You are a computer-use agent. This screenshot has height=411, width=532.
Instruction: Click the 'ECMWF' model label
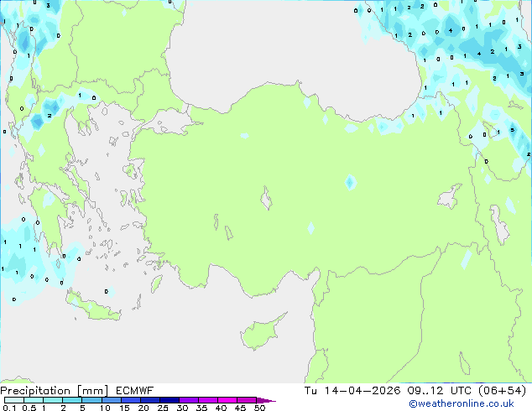click(x=135, y=391)
